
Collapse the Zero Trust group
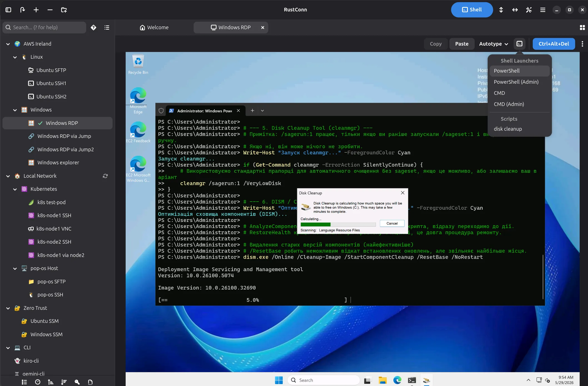pyautogui.click(x=8, y=308)
